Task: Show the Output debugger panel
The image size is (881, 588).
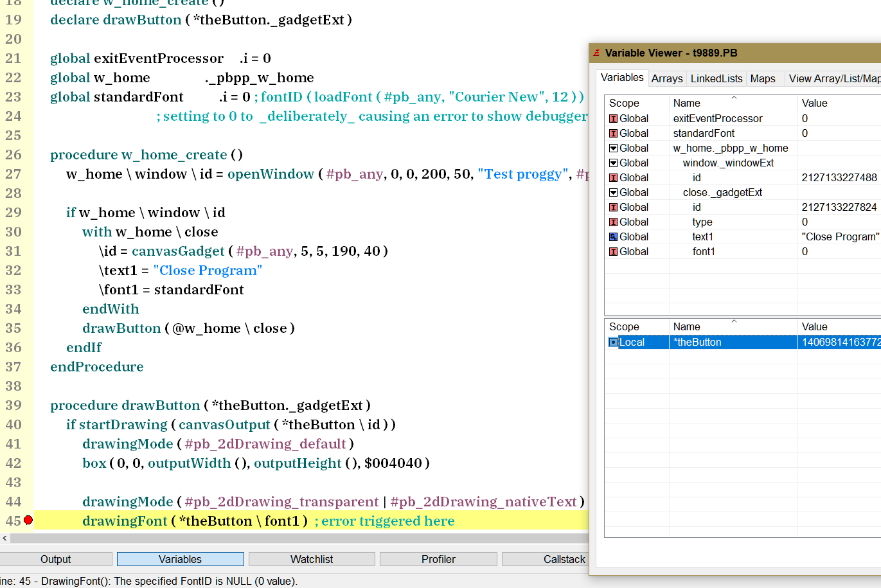Action: (56, 559)
